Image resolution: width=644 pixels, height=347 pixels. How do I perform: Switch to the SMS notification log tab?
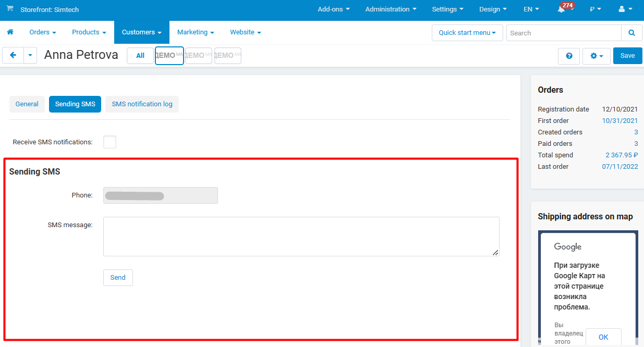[x=142, y=104]
